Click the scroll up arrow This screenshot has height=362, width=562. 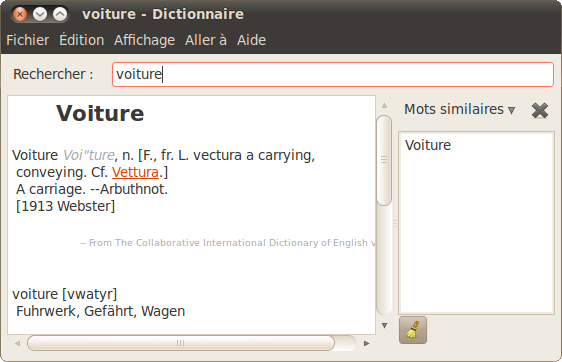(384, 105)
